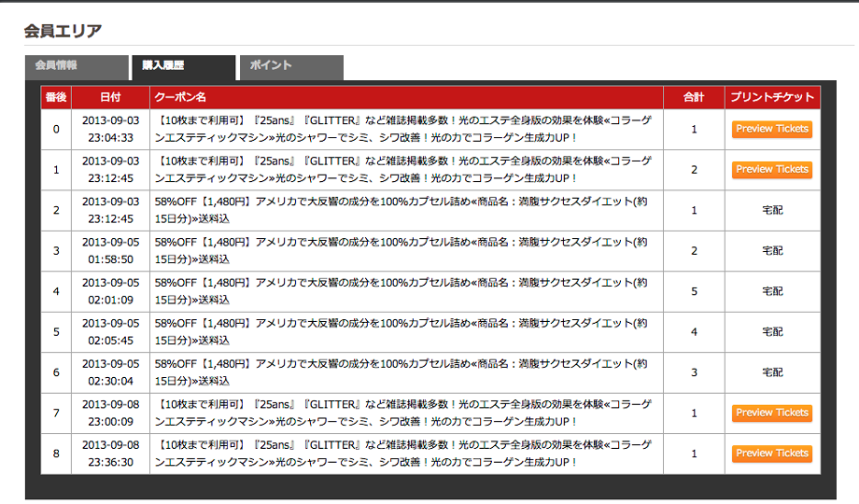
Task: Open the 会員情報 tab
Action: [76, 67]
